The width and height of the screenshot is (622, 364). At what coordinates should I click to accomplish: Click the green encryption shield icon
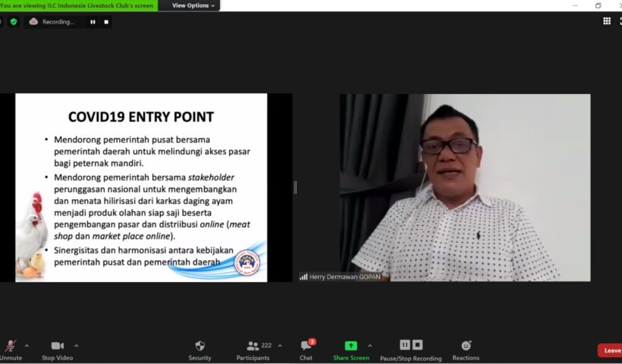point(14,22)
